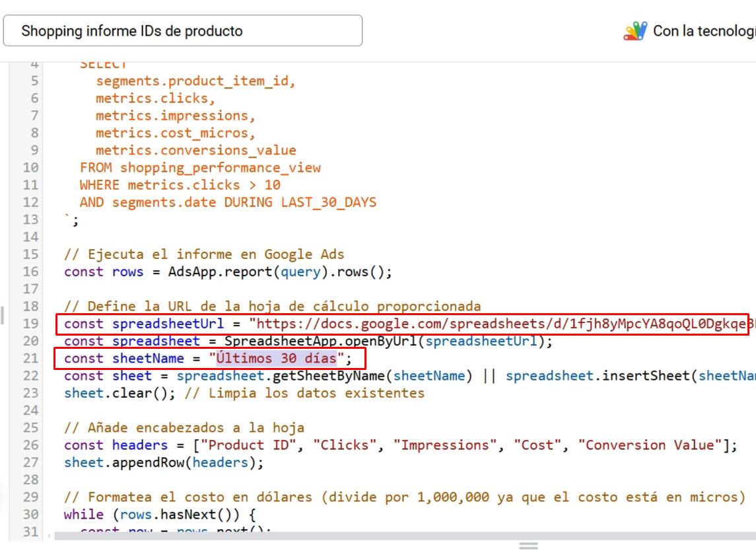
Task: Click line number 26 in the gutter
Action: coord(31,445)
